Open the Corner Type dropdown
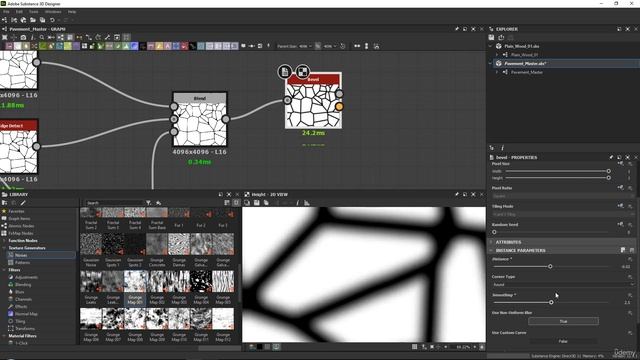This screenshot has width=640, height=360. click(x=563, y=284)
